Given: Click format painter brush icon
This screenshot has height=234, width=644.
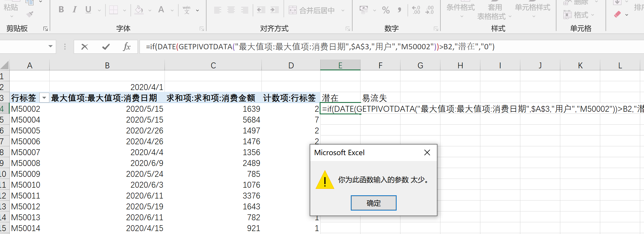Looking at the screenshot, I should point(30,14).
